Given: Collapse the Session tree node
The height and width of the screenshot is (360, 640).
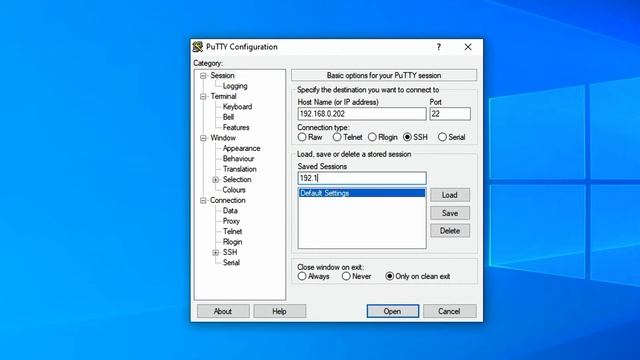Looking at the screenshot, I should point(203,76).
